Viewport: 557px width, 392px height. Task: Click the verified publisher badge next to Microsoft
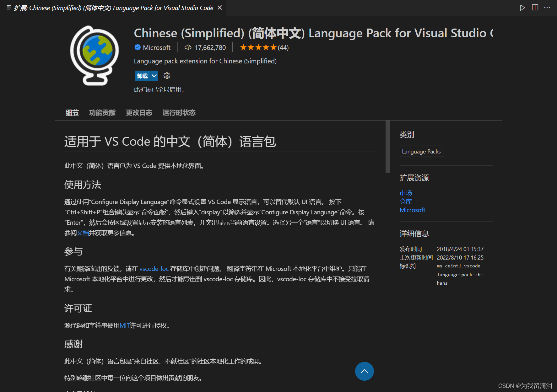point(138,47)
